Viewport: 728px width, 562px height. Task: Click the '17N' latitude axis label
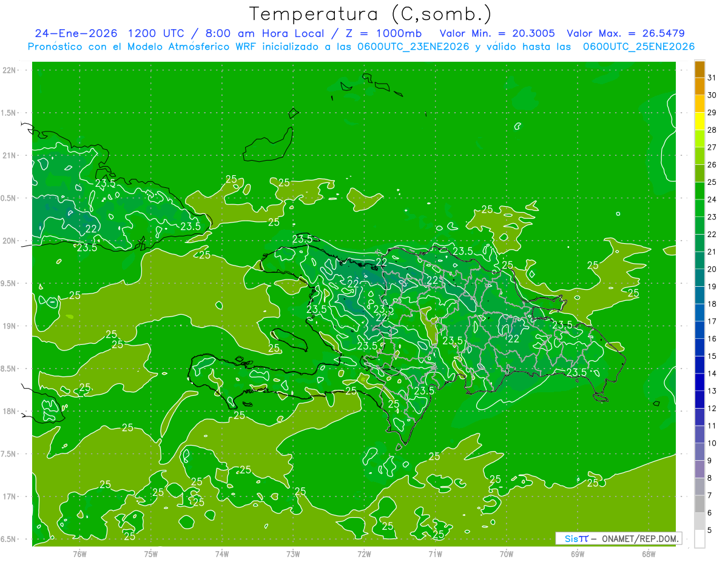(9, 497)
